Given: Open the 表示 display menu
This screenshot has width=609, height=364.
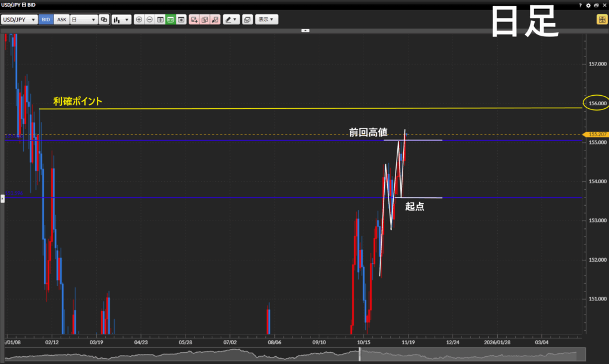Looking at the screenshot, I should 266,20.
